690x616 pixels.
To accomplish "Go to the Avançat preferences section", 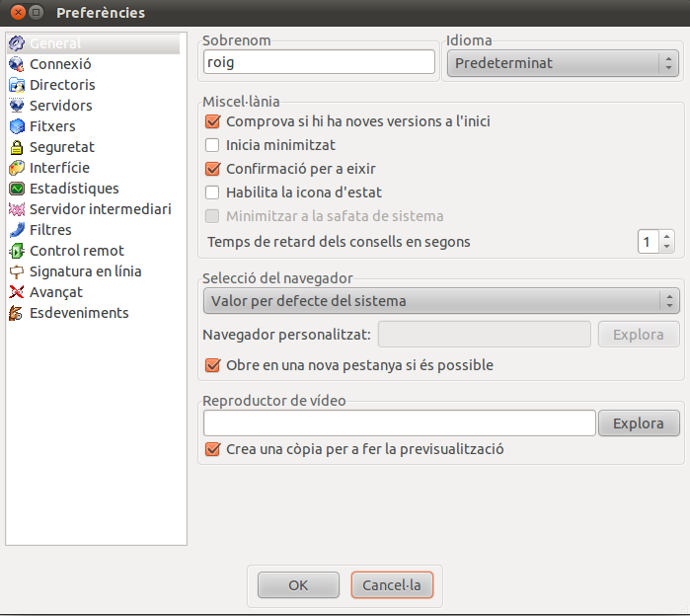I will (x=56, y=292).
